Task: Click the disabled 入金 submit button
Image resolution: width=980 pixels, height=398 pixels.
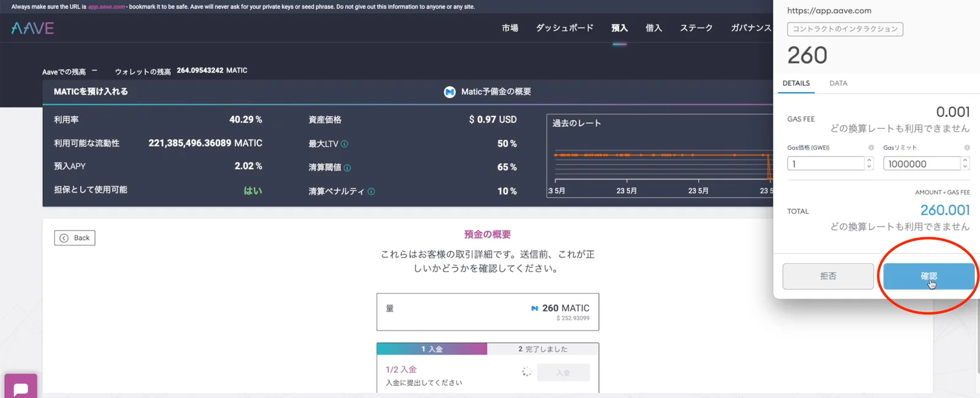Action: pos(563,372)
